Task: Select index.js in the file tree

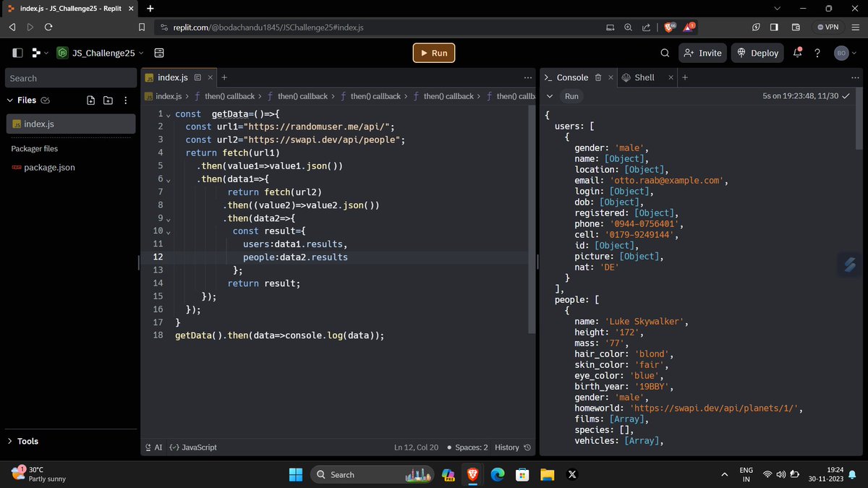Action: 70,124
